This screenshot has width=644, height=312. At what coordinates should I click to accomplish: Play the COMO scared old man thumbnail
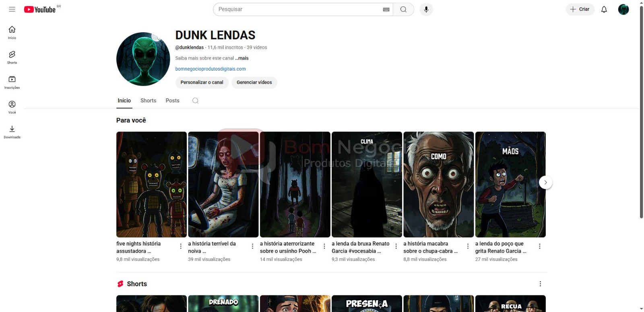coord(439,185)
